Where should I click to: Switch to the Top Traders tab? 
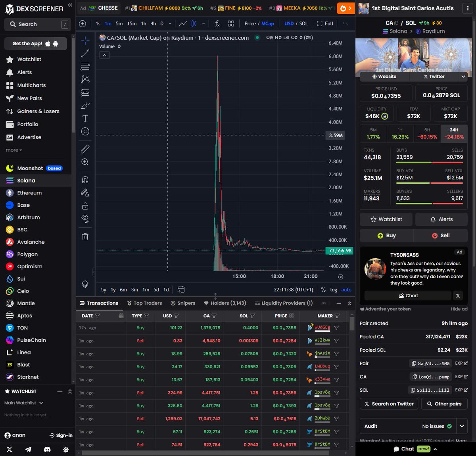click(x=144, y=303)
